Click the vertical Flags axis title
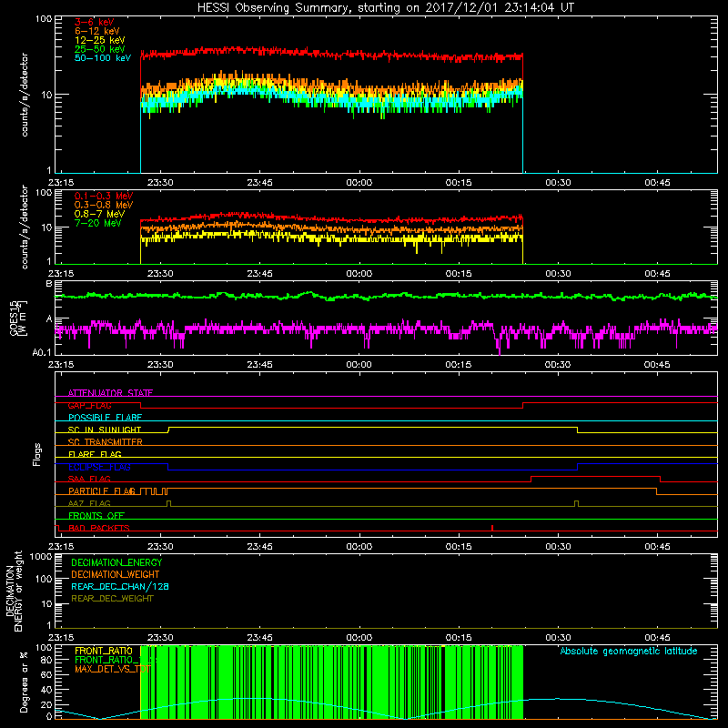Viewport: 728px width, 728px height. (37, 454)
